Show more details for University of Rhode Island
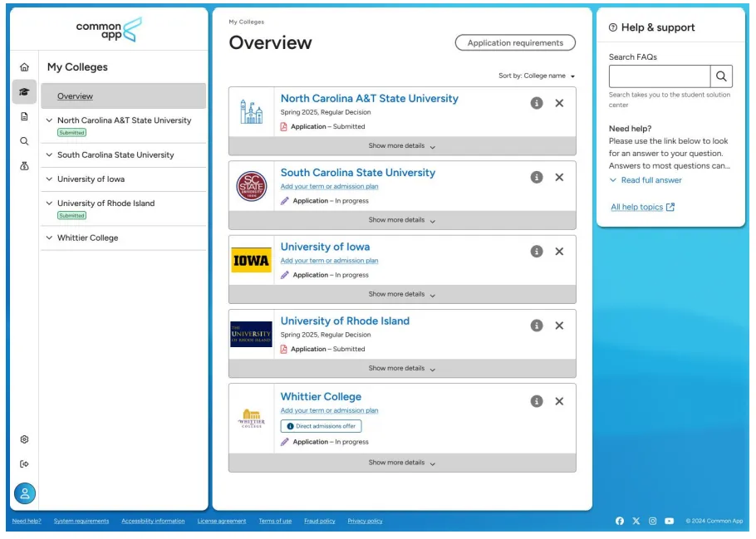 point(402,369)
